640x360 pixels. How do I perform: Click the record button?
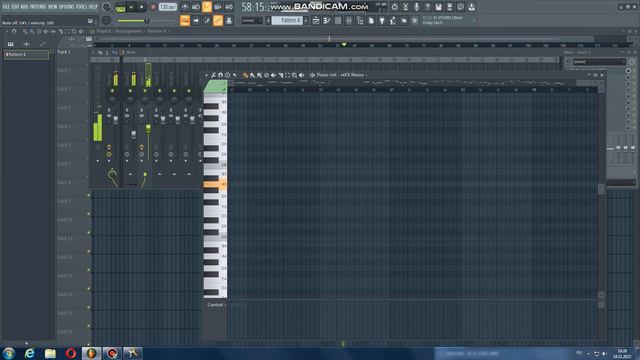(x=153, y=7)
